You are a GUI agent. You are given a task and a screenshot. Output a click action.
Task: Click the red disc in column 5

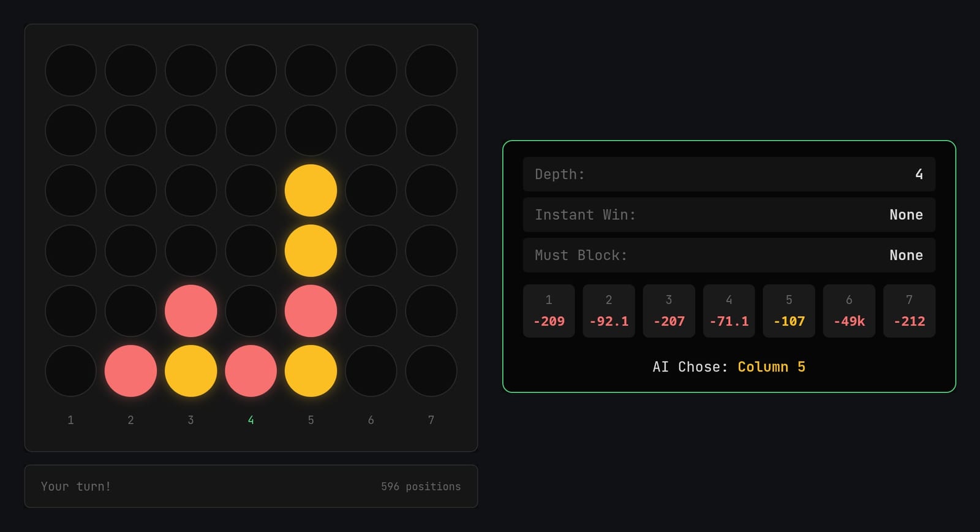pos(311,311)
